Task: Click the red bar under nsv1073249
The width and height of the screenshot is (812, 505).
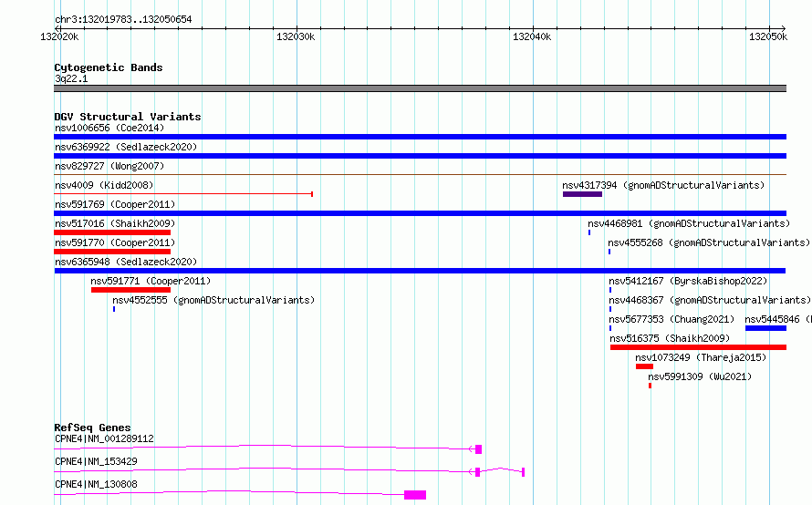Action: click(645, 366)
